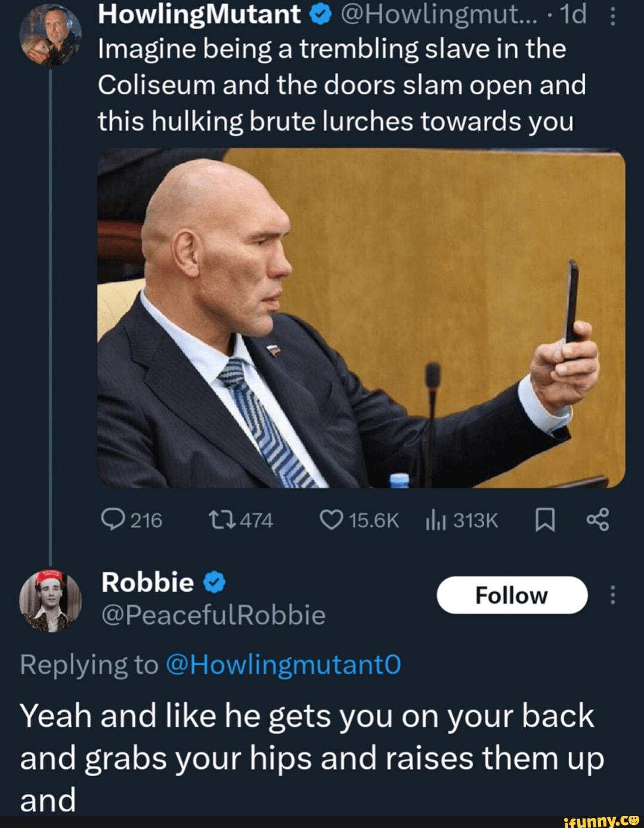
Task: Open the attached photo in tweet
Action: tap(361, 318)
